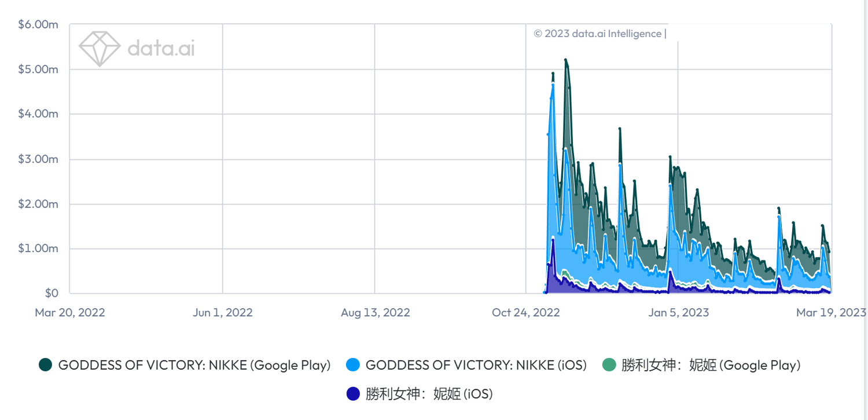Click the Aug 13, 2022 date label
Image resolution: width=868 pixels, height=420 pixels.
[x=376, y=313]
